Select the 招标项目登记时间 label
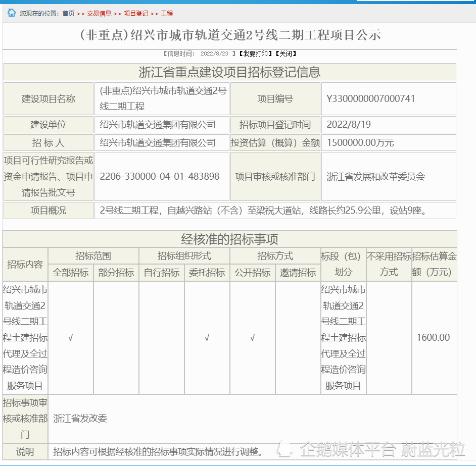The image size is (476, 466). [x=275, y=125]
